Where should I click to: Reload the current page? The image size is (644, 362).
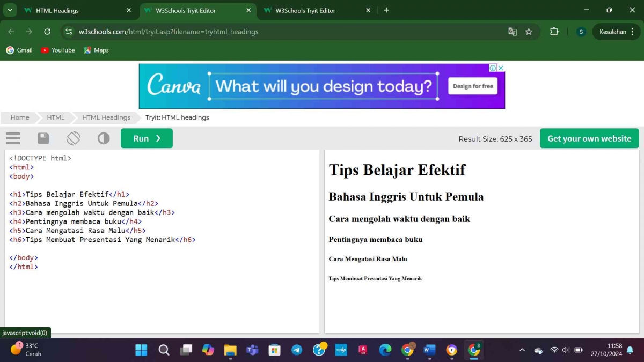click(x=47, y=32)
